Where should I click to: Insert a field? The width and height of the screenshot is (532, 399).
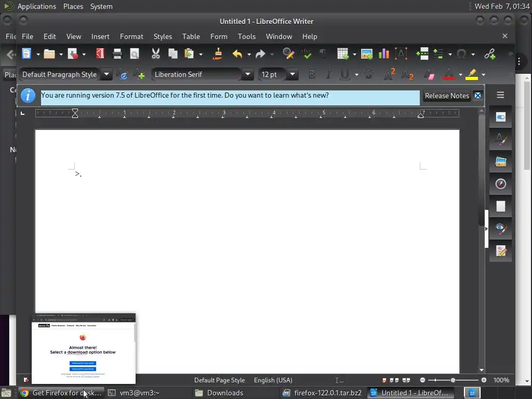(x=438, y=54)
